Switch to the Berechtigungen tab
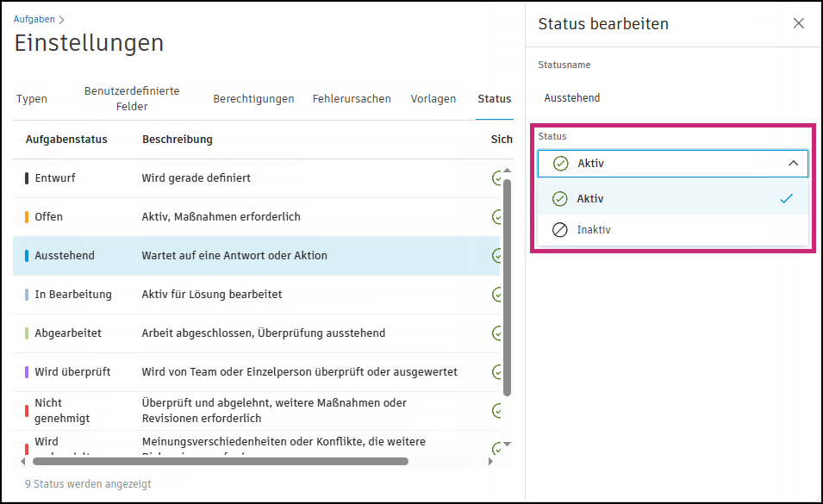Image resolution: width=823 pixels, height=504 pixels. click(253, 99)
